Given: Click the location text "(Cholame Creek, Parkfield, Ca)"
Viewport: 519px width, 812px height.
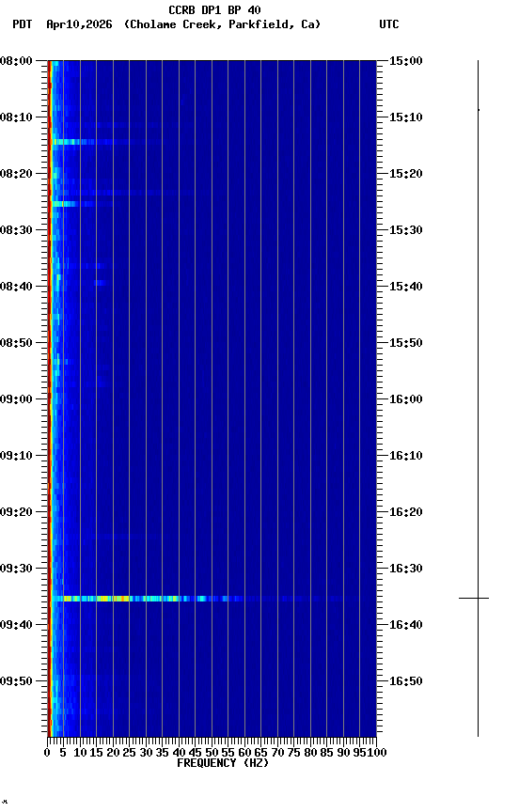Looking at the screenshot, I should pos(222,24).
